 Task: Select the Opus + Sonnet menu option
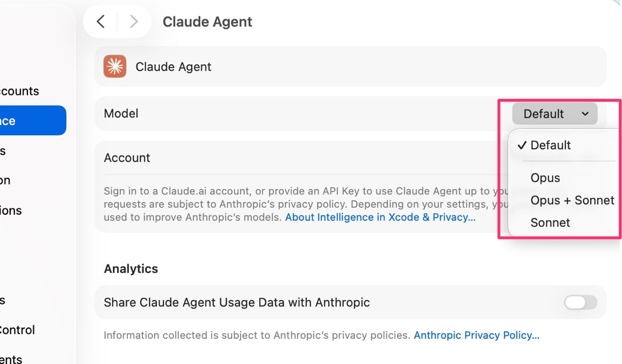tap(572, 200)
